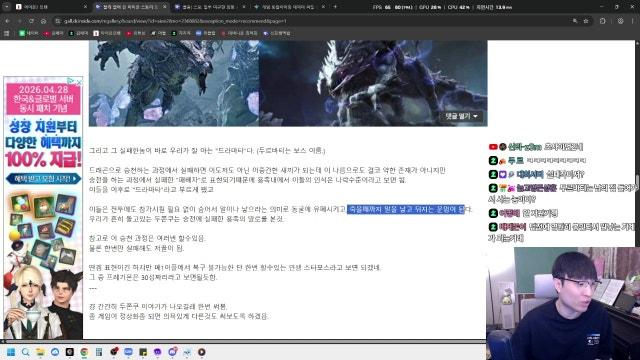Open the bookmarks apps grid icon
The height and width of the screenshot is (360, 640).
(7, 33)
